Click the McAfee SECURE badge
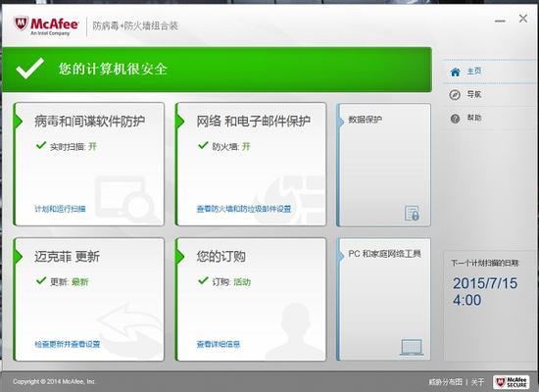The width and height of the screenshot is (539, 392). point(511,381)
